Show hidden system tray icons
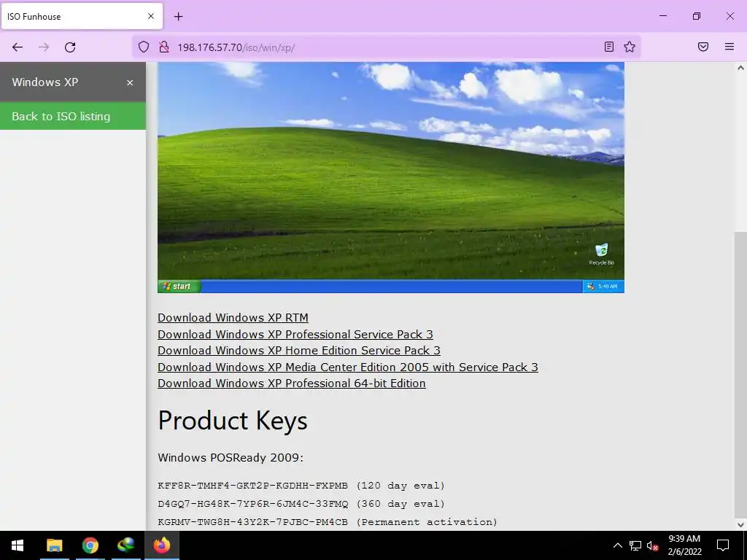The width and height of the screenshot is (747, 560). (x=617, y=545)
